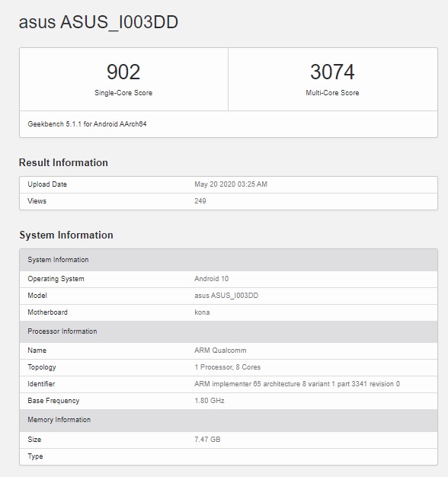Click the topology value 1 Processor, 8 Cores
This screenshot has width=448, height=477.
point(228,367)
